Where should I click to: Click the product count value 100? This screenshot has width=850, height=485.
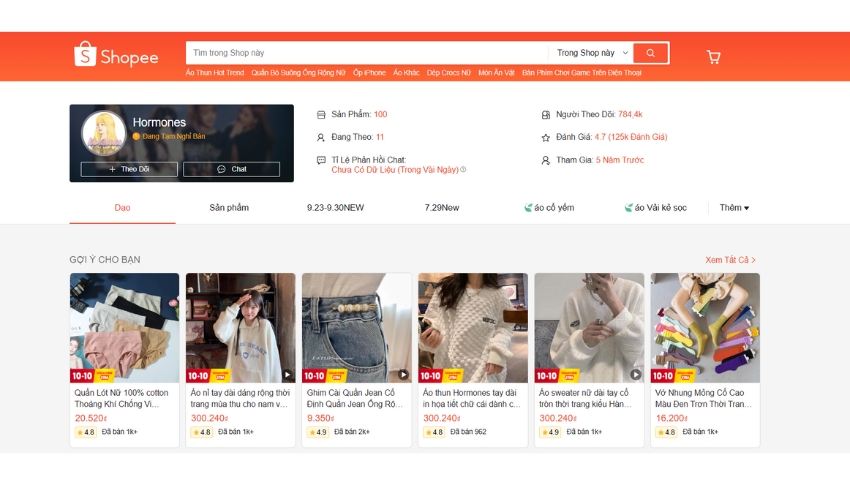(381, 114)
